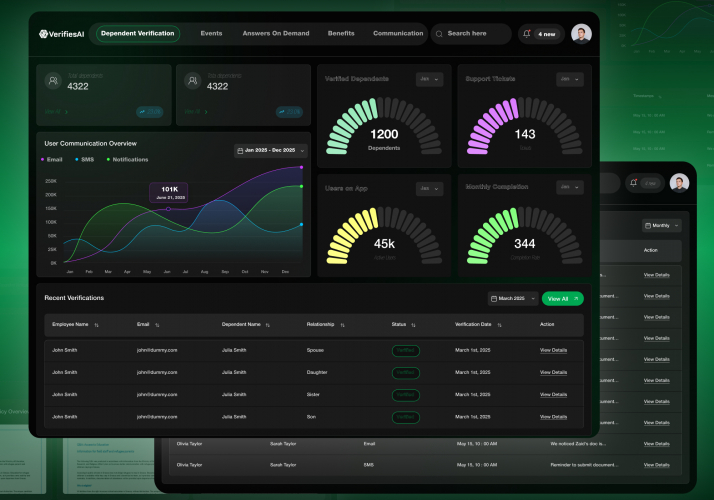This screenshot has height=500, width=714.
Task: Toggle the SMS series in the chart legend
Action: click(84, 159)
